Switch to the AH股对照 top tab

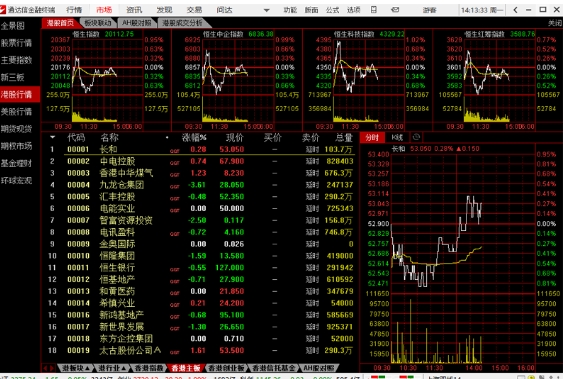136,23
